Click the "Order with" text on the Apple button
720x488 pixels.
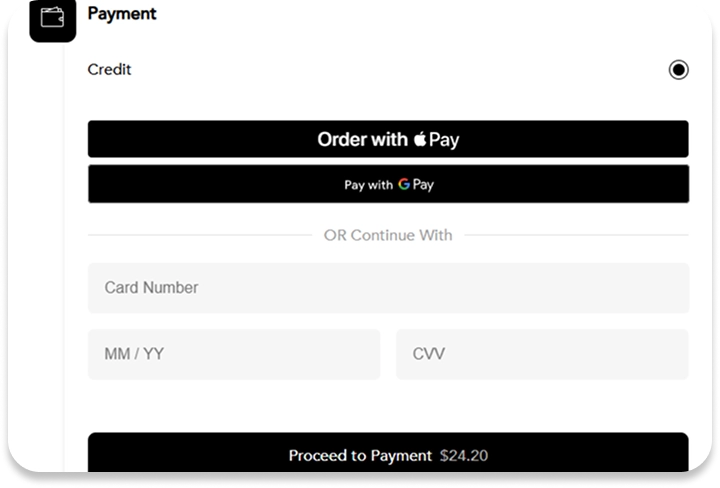362,139
